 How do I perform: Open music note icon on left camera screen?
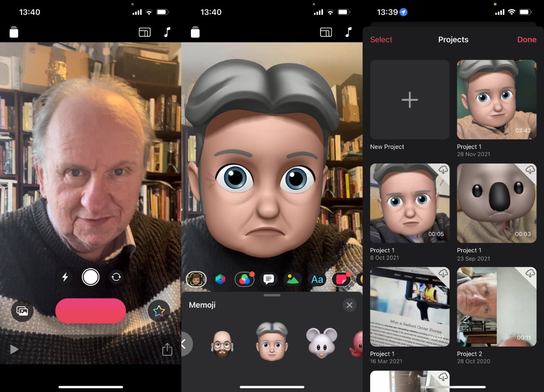point(167,32)
